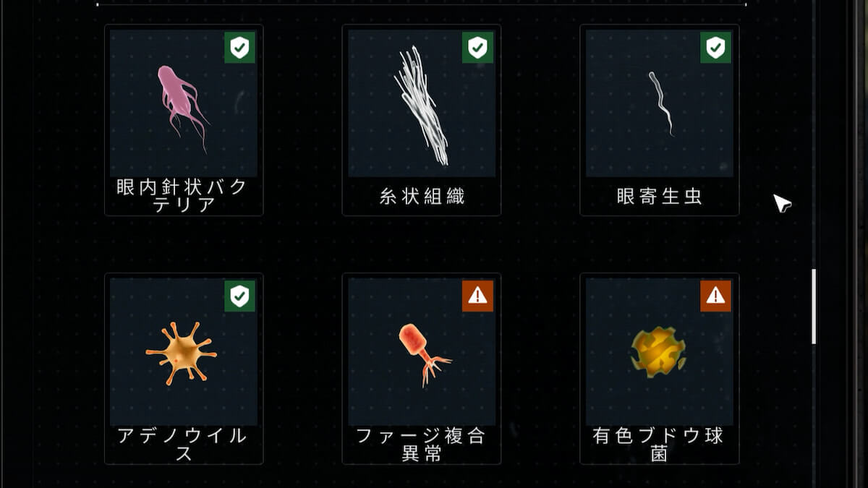
Task: Click the vertical scrollbar thumb
Action: 814,307
